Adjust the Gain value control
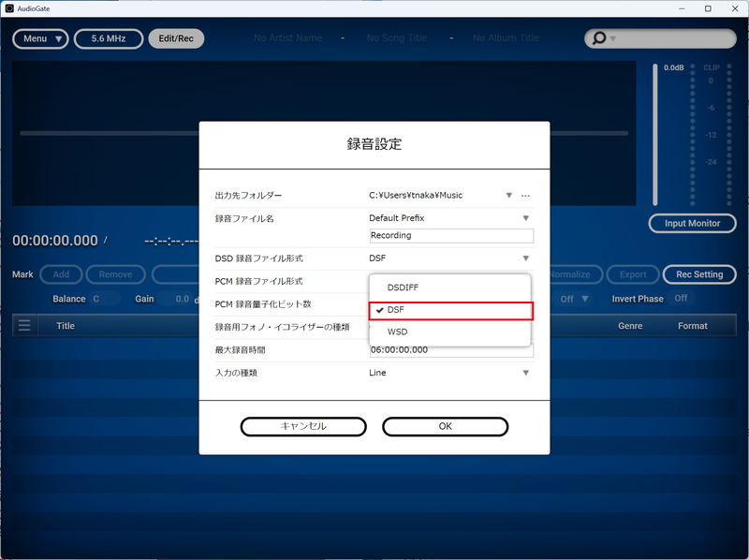 pos(181,297)
